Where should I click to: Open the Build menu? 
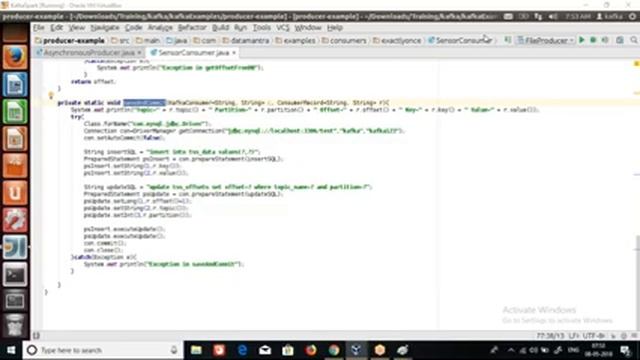pyautogui.click(x=220, y=27)
